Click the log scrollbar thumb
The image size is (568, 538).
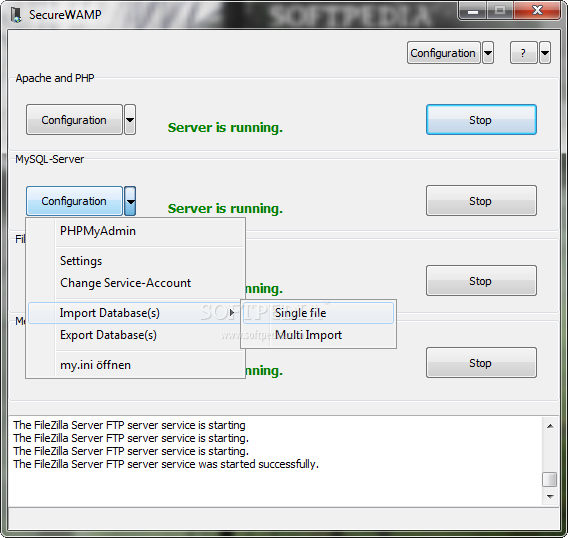pyautogui.click(x=550, y=480)
